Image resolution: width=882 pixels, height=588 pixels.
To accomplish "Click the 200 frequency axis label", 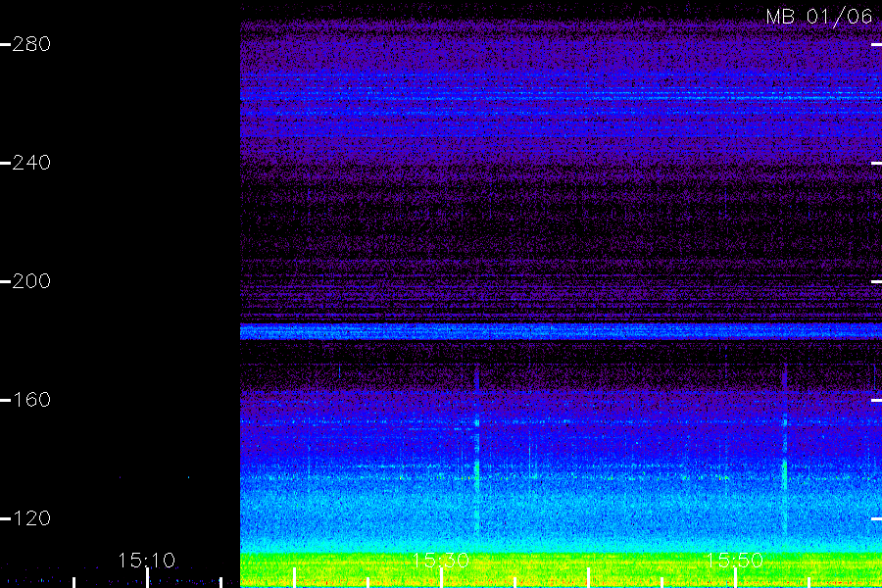I will (x=31, y=281).
